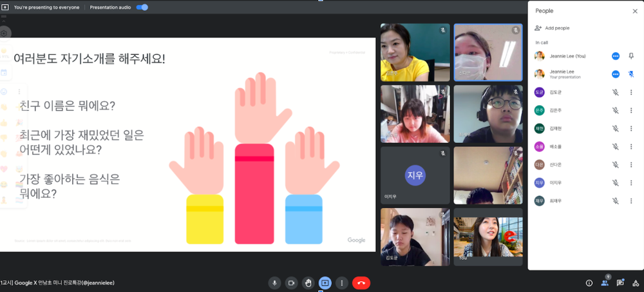644x292 pixels.
Task: Open blue options for Your presentation row
Action: point(615,74)
